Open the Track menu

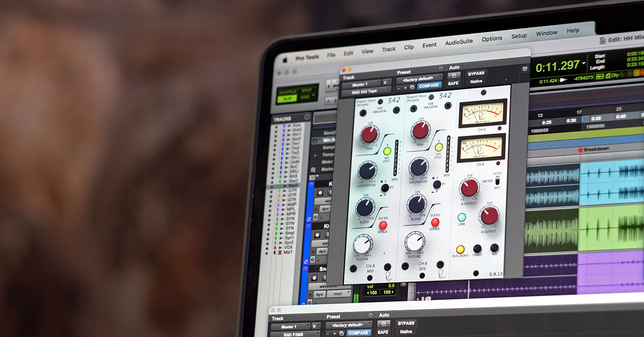click(x=389, y=49)
